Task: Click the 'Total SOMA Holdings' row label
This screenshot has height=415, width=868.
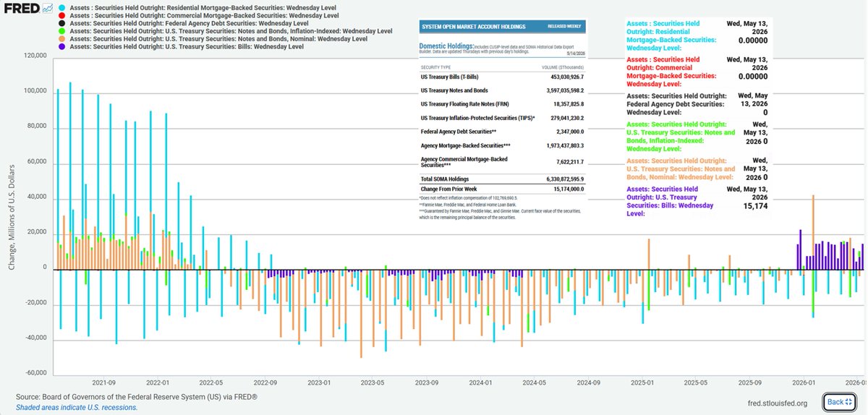Action: pos(445,179)
